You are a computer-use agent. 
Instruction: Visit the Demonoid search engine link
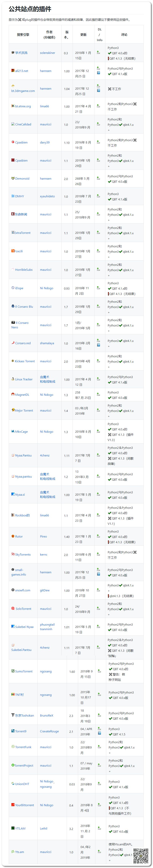click(22, 179)
